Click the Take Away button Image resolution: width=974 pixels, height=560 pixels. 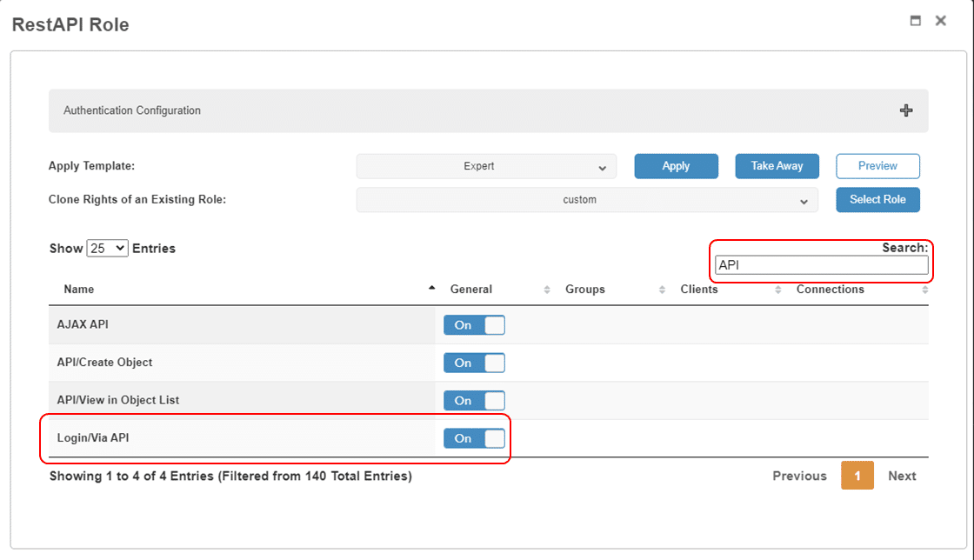[x=777, y=166]
